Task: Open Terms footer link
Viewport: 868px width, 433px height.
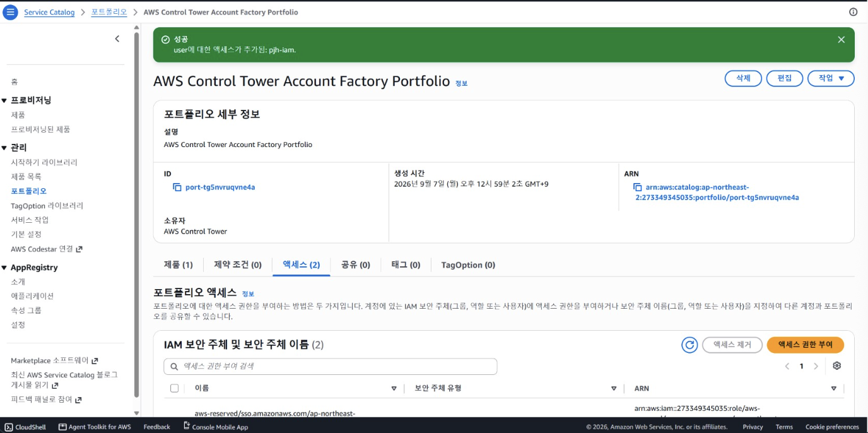Action: 784,427
